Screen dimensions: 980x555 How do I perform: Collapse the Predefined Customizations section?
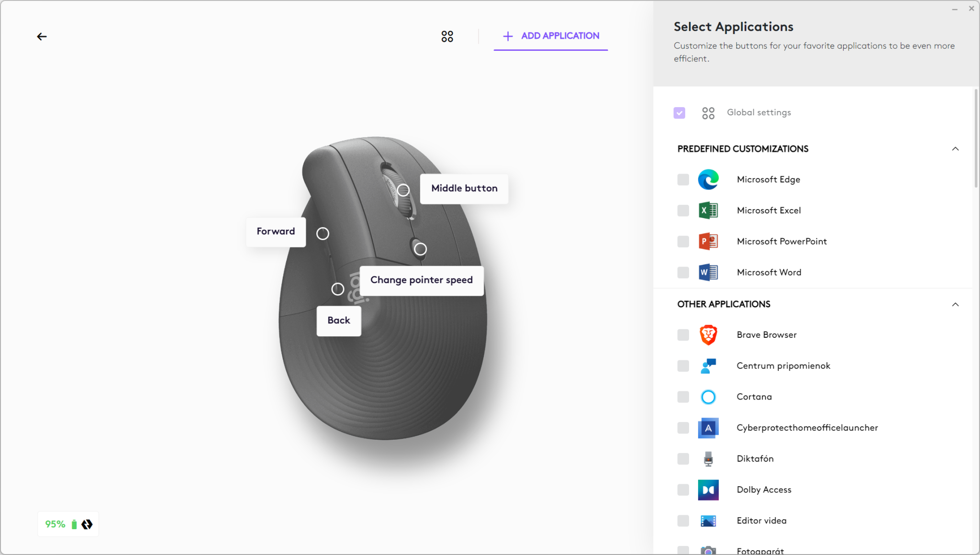[x=955, y=149]
